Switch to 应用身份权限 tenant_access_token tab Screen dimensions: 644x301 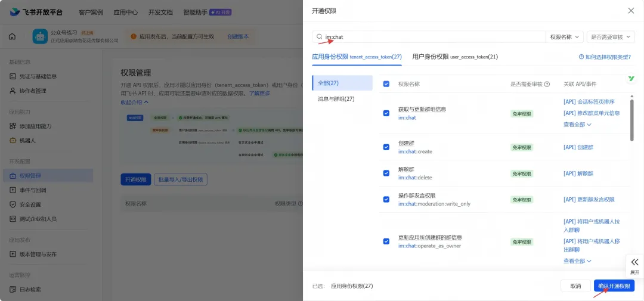[x=357, y=57]
